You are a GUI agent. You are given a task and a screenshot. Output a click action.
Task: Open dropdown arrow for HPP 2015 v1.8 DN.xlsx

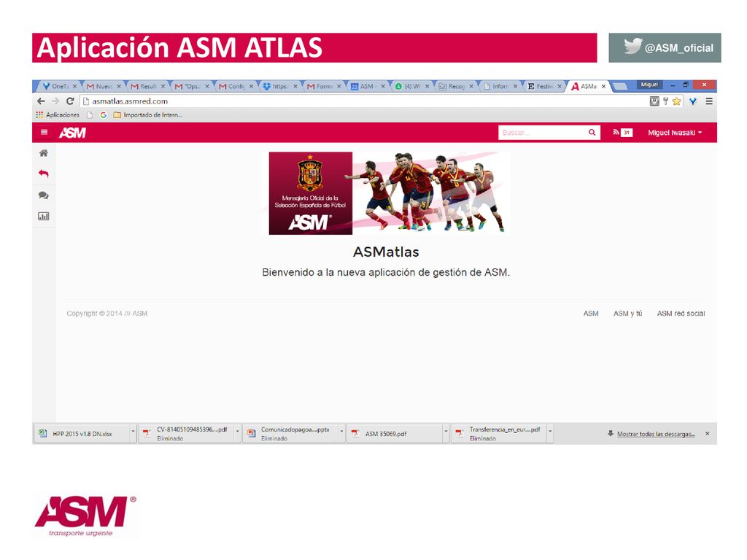(133, 432)
